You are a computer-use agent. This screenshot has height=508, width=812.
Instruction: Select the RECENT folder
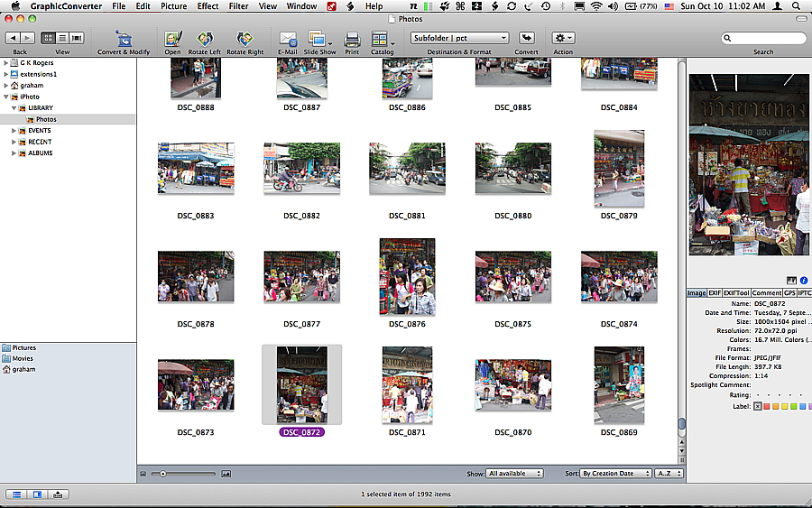[x=40, y=142]
